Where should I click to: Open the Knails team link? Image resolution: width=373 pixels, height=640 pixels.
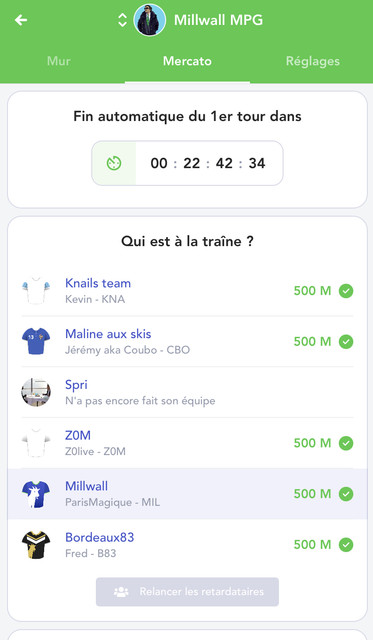click(98, 283)
